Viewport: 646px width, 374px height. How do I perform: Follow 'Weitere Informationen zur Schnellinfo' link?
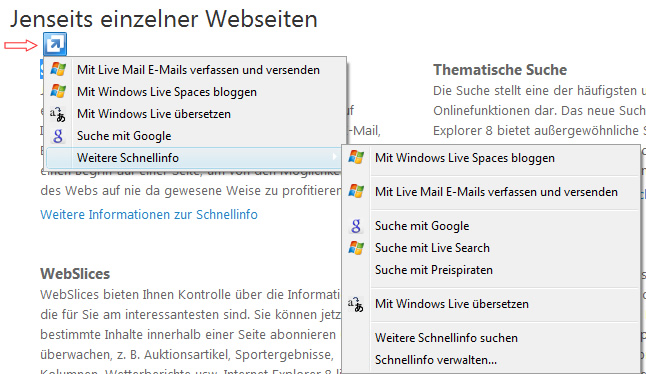[149, 215]
